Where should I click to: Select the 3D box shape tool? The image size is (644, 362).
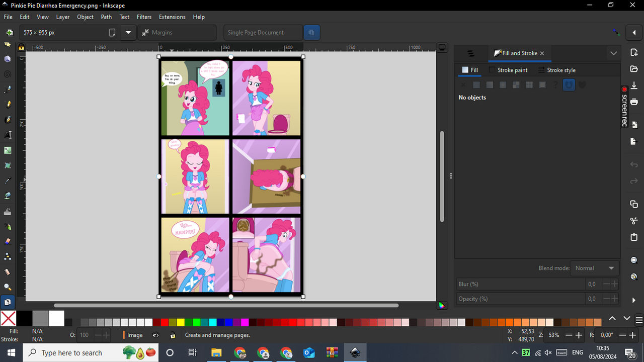8,59
